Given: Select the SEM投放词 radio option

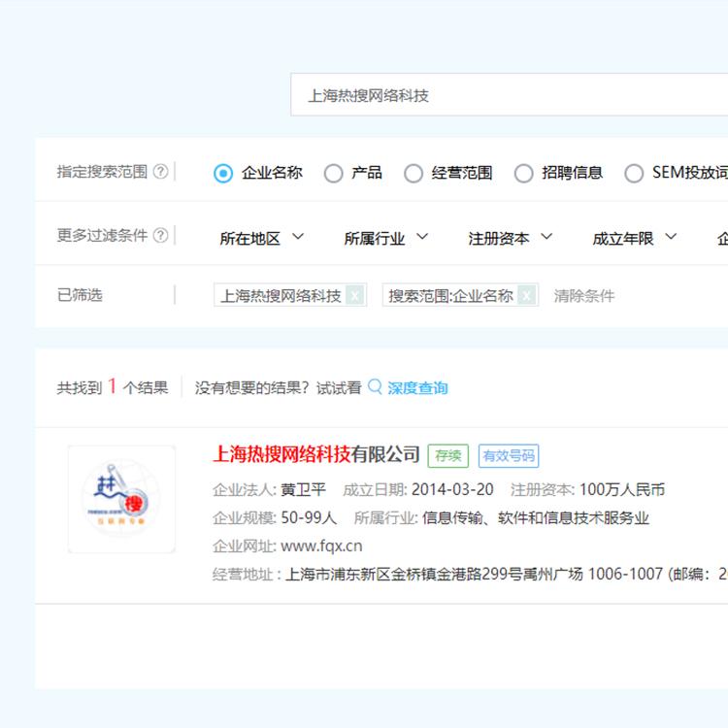Looking at the screenshot, I should click(x=634, y=173).
